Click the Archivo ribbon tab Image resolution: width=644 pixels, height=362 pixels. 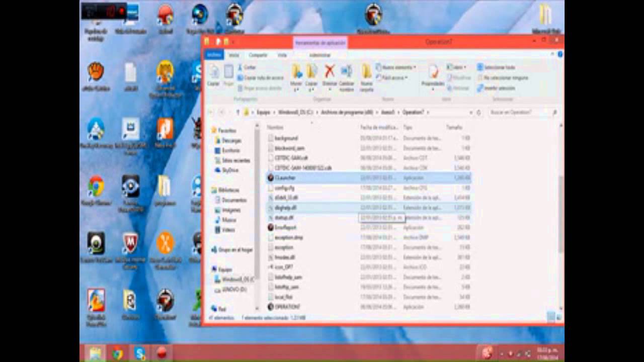point(214,54)
